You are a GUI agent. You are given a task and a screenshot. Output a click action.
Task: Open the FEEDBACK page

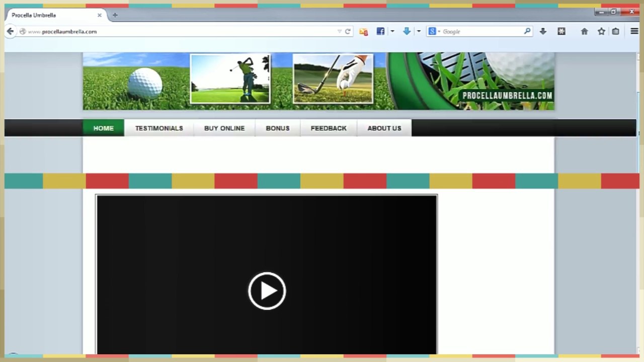point(329,128)
